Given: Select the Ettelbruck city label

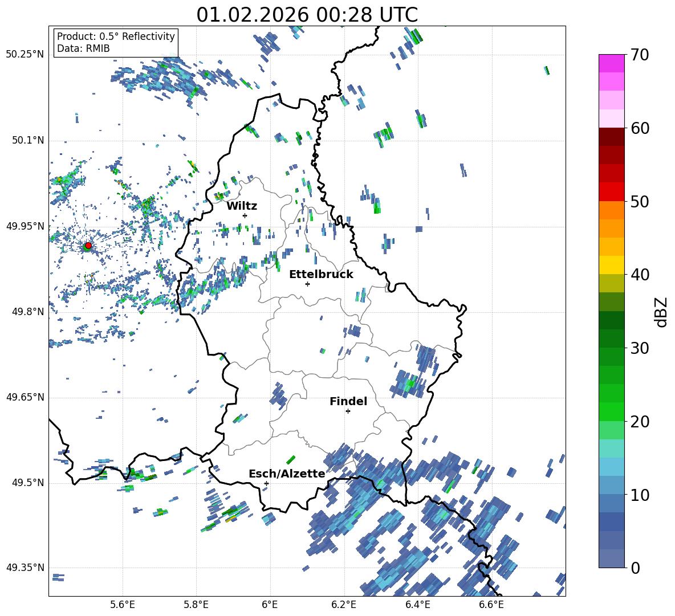Looking at the screenshot, I should (321, 274).
